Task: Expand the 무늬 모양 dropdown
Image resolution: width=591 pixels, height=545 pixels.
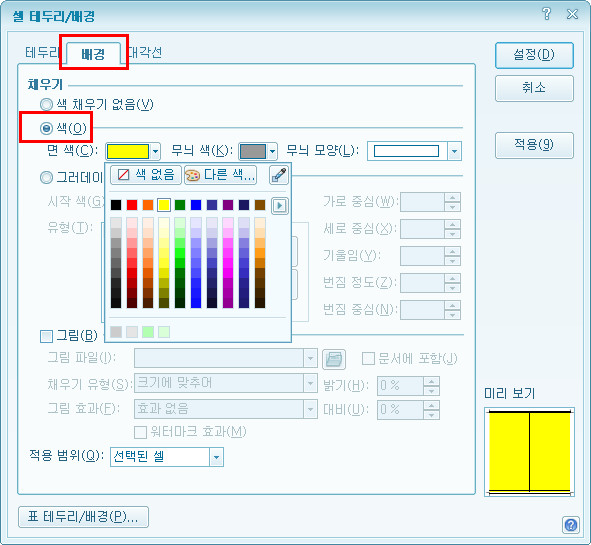Action: coord(455,152)
